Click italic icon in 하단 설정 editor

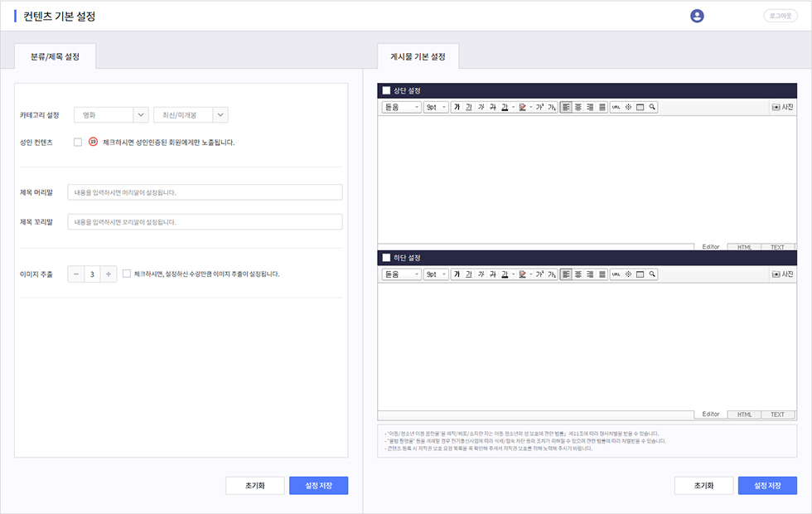tap(481, 274)
